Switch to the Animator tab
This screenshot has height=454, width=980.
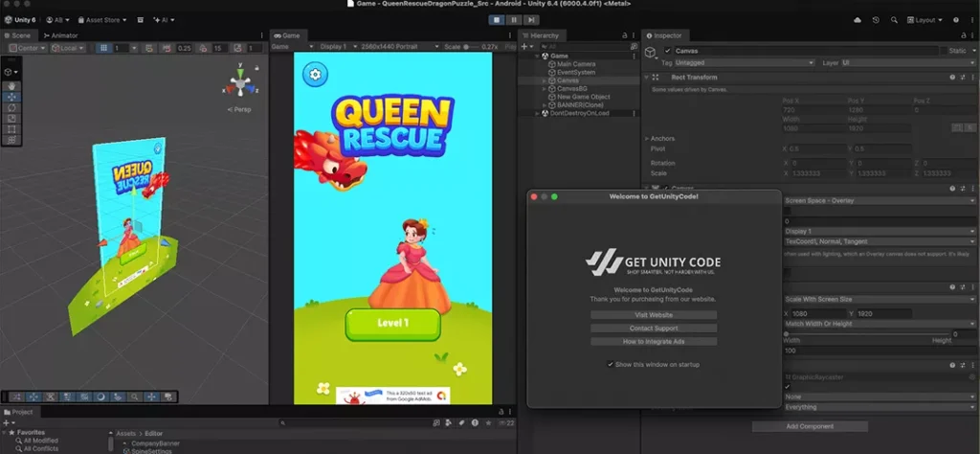[60, 35]
